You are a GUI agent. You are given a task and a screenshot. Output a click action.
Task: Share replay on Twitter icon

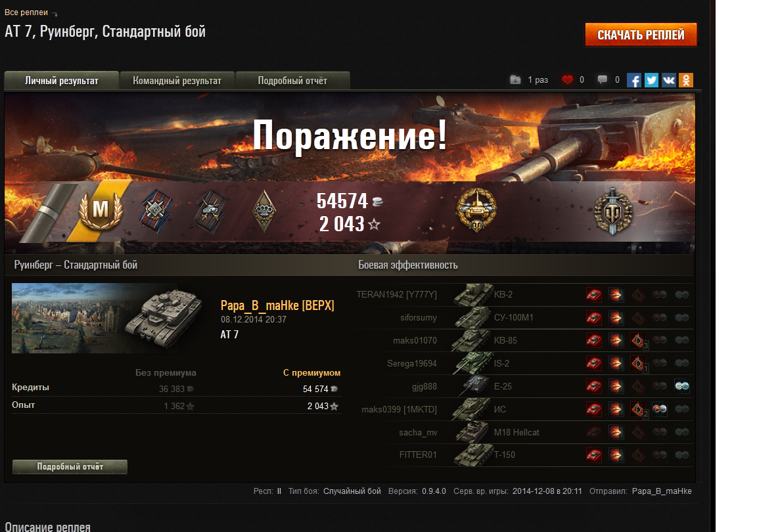pos(651,80)
